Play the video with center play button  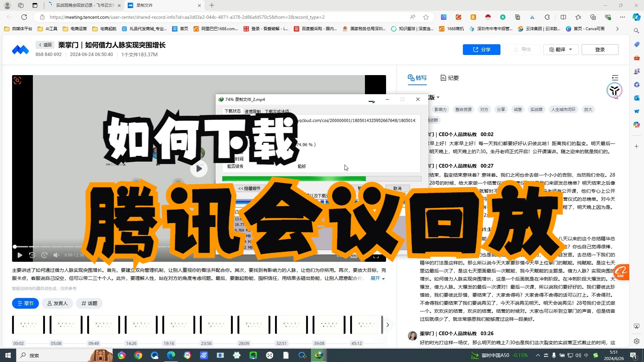[x=199, y=169]
